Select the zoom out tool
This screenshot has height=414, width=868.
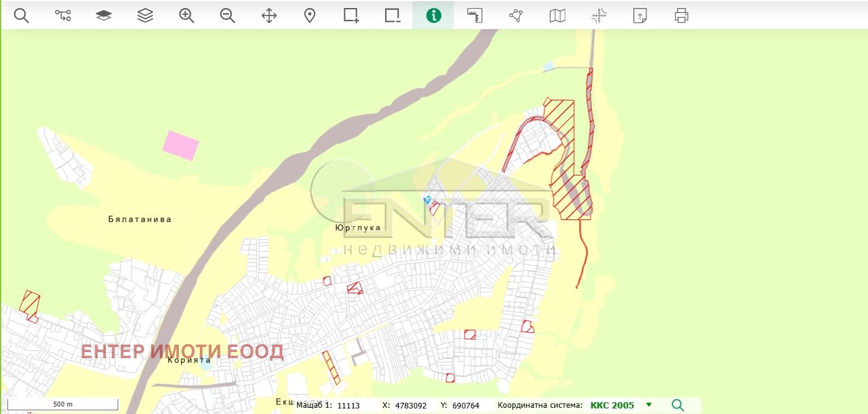pos(228,15)
